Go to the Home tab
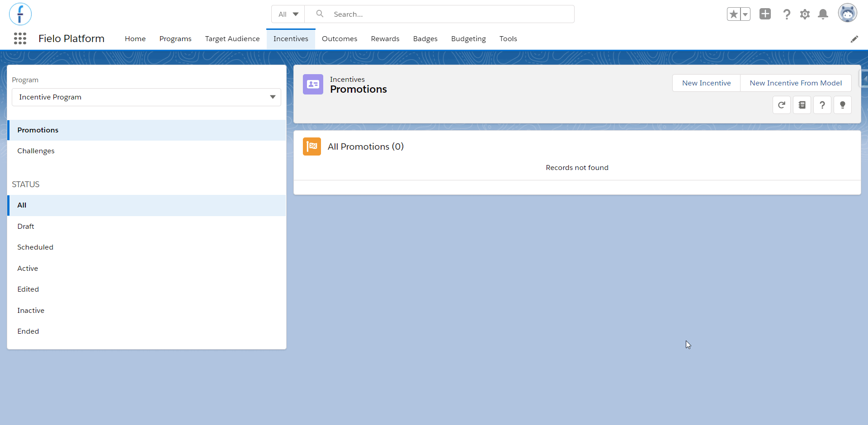 click(135, 39)
